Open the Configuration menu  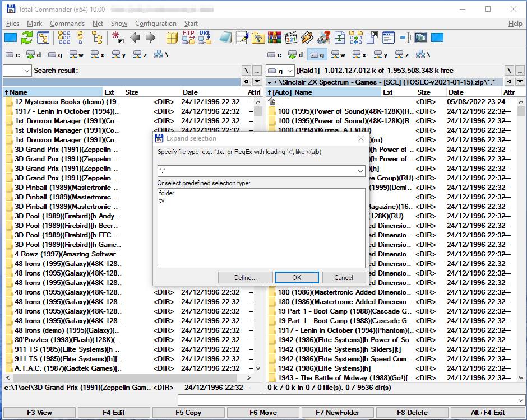[x=156, y=24]
